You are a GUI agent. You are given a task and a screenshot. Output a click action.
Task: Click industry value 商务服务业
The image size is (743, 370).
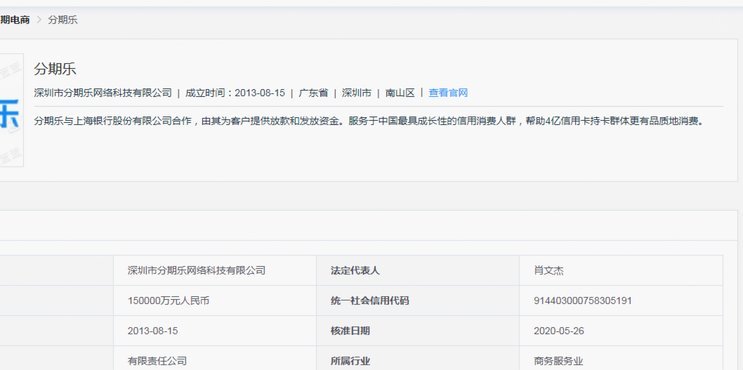[558, 361]
